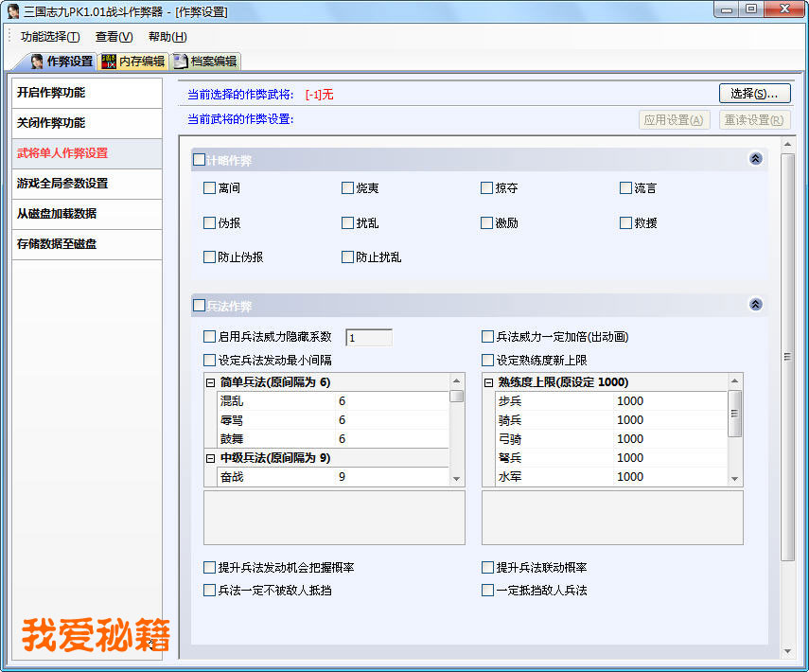809x672 pixels.
Task: Click the 档案编辑 tab icon
Action: pos(181,62)
